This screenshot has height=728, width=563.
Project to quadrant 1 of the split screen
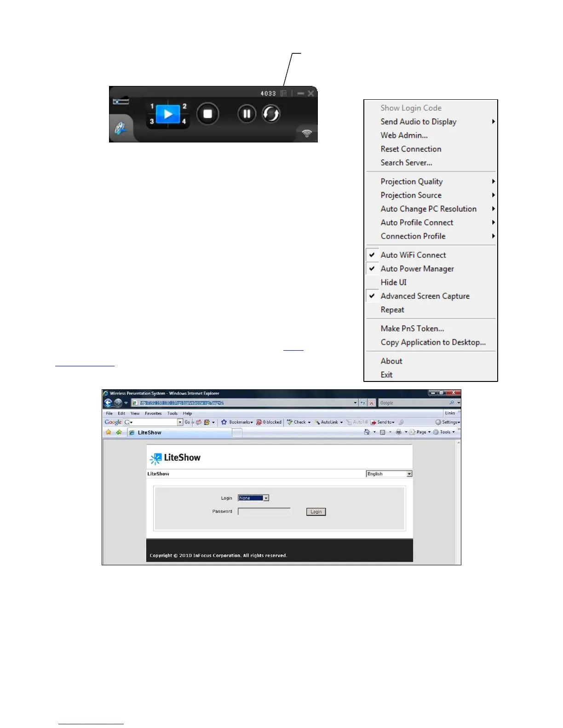coord(152,106)
